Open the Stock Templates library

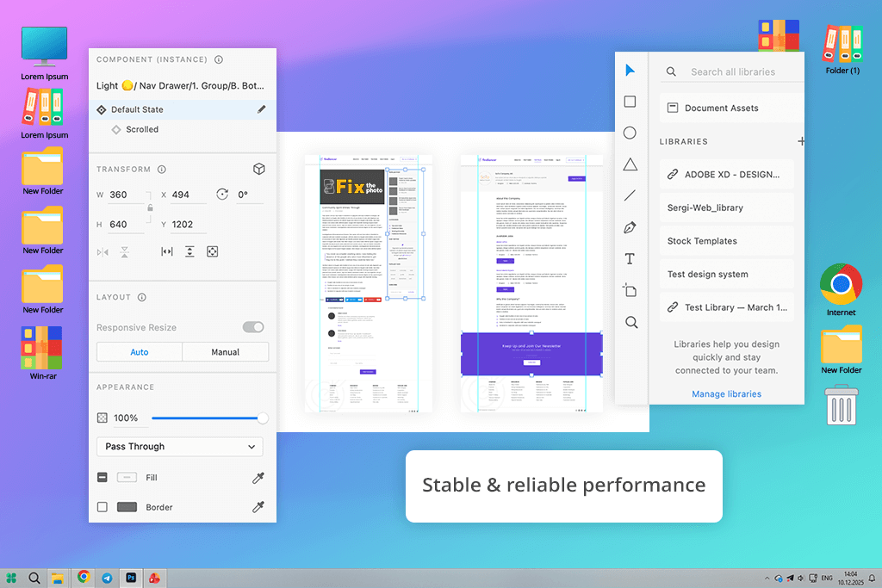click(x=727, y=240)
